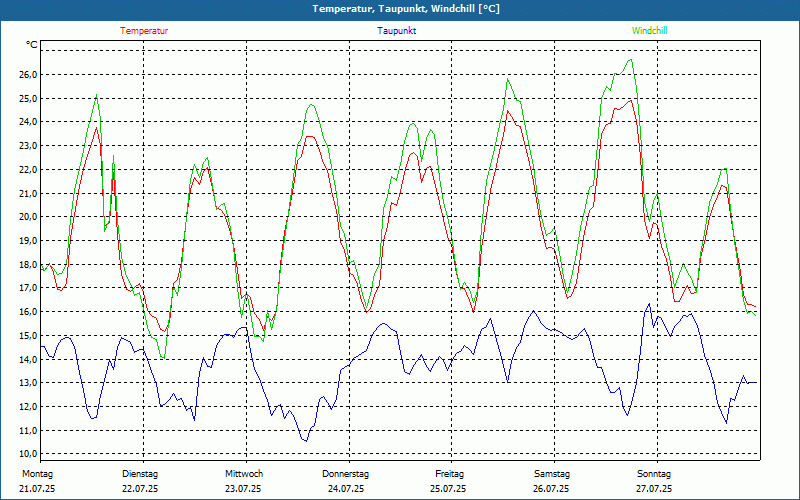800x500 pixels.
Task: Click the 21,0 y-axis value
Action: (29, 193)
